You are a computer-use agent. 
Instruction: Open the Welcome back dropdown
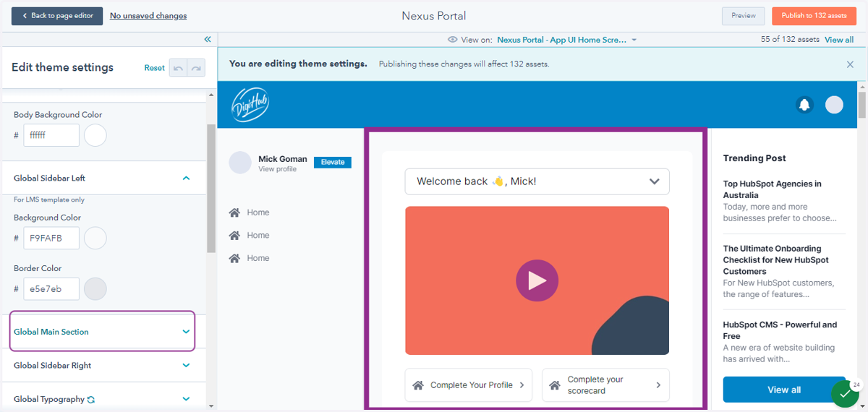click(x=537, y=181)
